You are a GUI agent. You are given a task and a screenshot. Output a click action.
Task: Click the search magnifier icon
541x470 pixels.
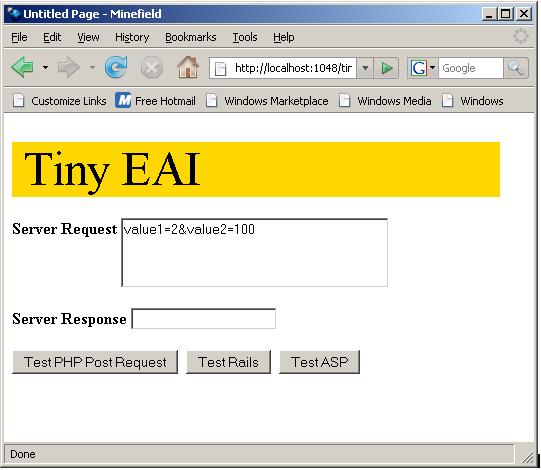[515, 68]
